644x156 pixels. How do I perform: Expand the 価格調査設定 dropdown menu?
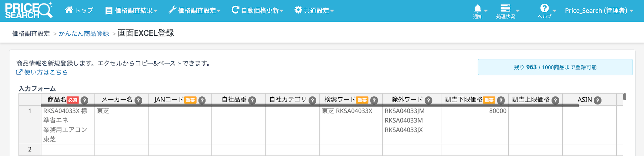[x=194, y=11]
